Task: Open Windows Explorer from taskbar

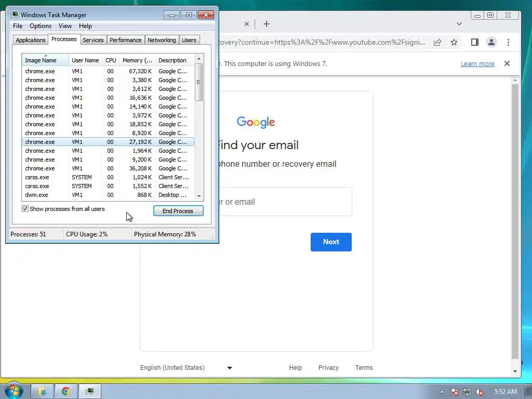Action: click(x=42, y=392)
